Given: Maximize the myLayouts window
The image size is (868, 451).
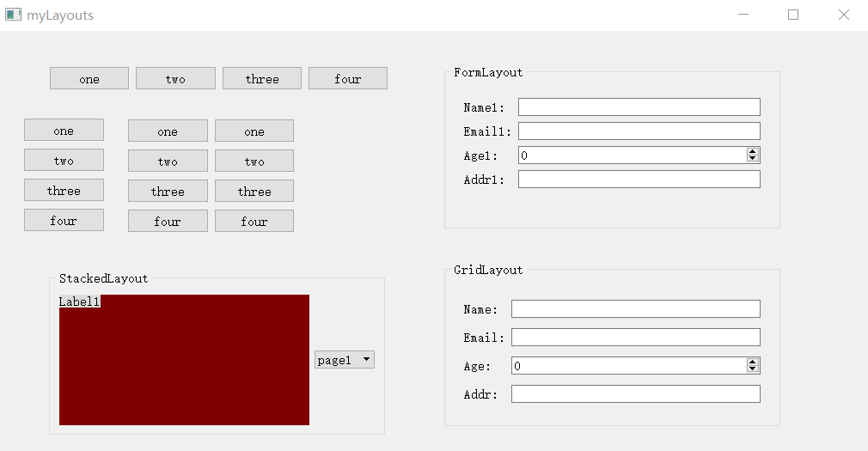Looking at the screenshot, I should [793, 15].
